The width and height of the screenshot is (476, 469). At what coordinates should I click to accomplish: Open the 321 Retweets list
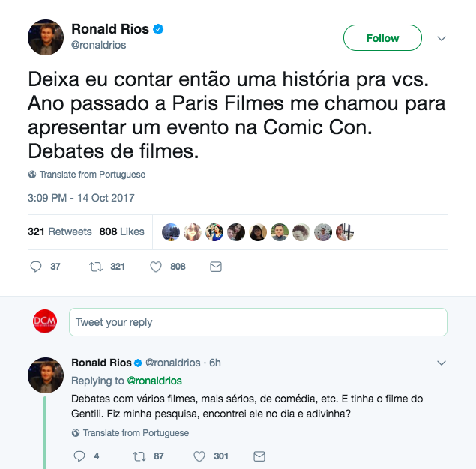click(x=60, y=232)
